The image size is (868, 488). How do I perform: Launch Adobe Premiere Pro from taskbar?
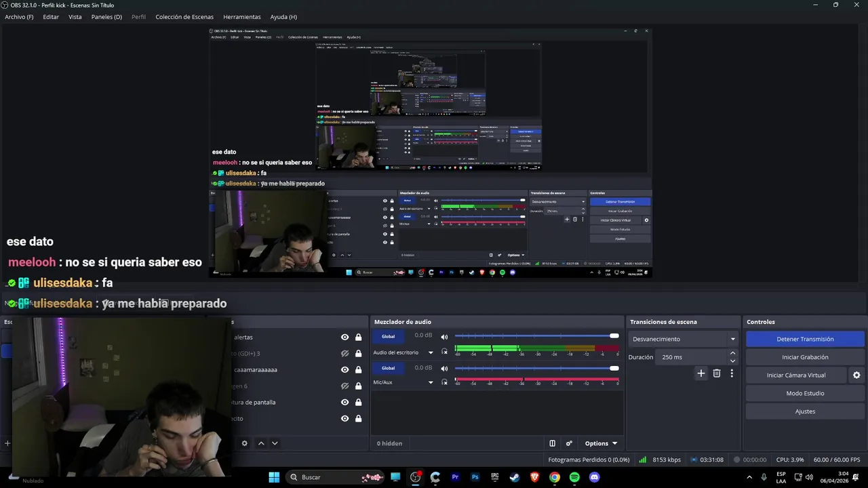(x=456, y=477)
